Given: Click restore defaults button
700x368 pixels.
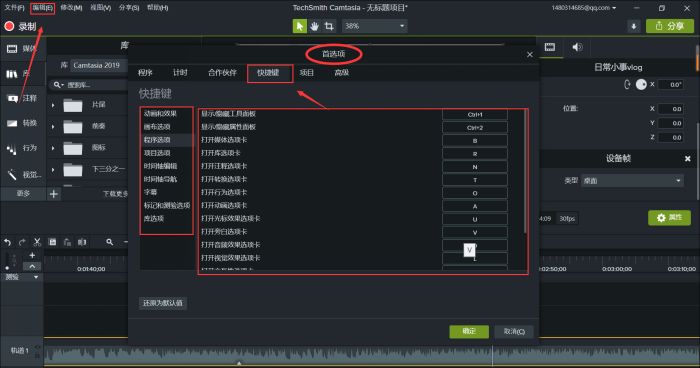Looking at the screenshot, I should coord(162,303).
